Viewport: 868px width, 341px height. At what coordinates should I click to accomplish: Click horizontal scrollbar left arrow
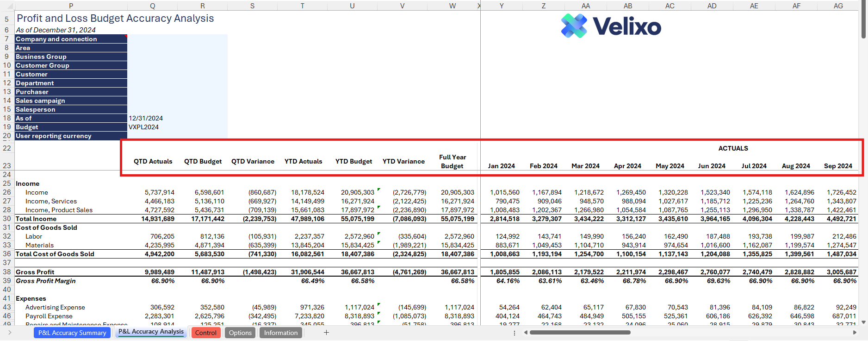click(526, 333)
